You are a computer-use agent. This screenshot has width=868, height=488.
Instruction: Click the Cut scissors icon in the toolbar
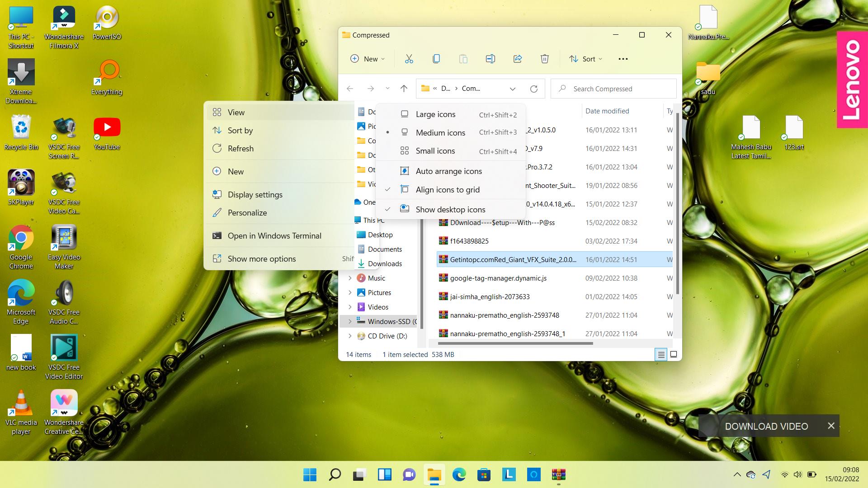[x=409, y=59]
